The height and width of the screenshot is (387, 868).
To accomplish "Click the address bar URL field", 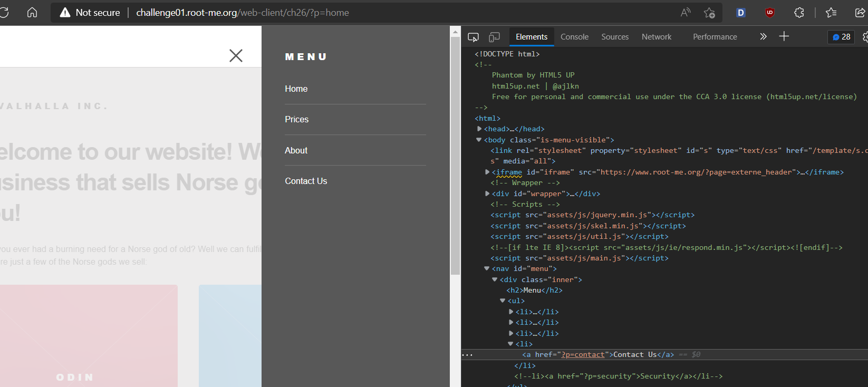I will coord(243,12).
